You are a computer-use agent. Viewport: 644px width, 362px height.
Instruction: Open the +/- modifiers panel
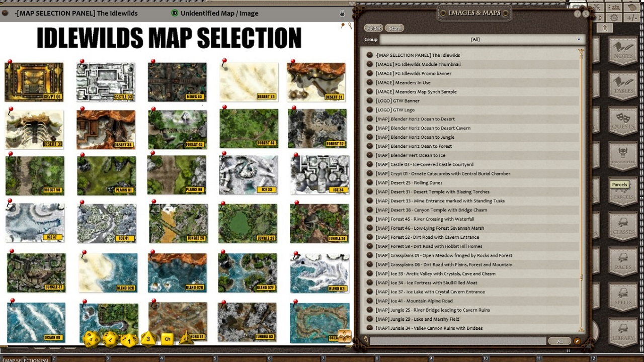[x=632, y=18]
